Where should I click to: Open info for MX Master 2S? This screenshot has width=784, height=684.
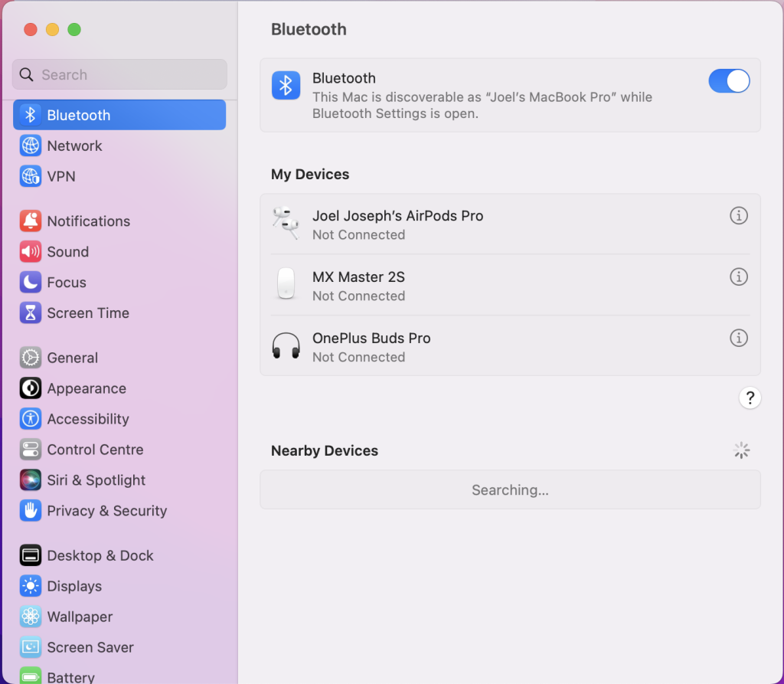tap(739, 277)
